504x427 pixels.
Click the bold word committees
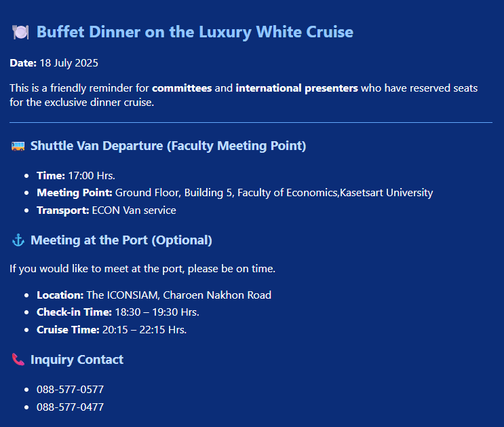(182, 88)
